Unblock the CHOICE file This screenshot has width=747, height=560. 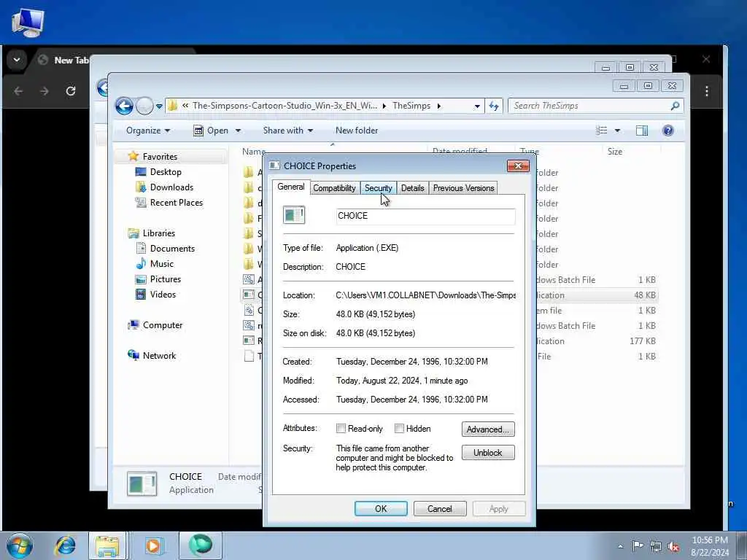pyautogui.click(x=488, y=452)
